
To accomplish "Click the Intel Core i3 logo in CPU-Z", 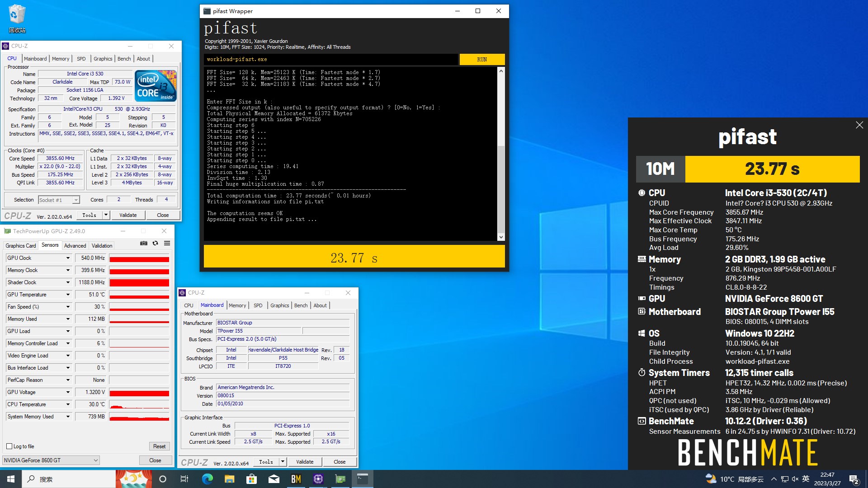I will click(156, 85).
